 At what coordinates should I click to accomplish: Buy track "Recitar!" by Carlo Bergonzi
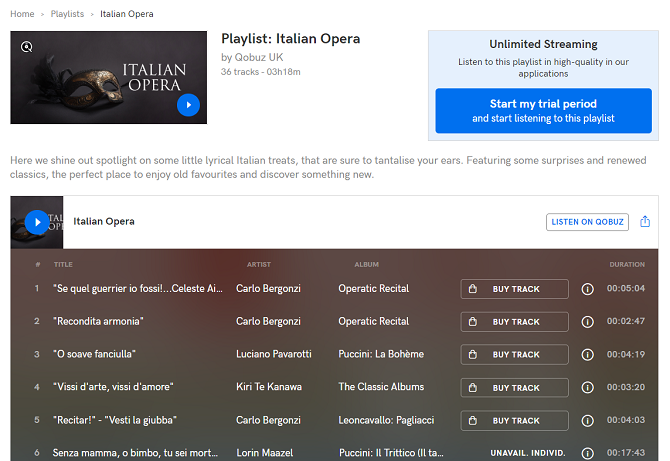point(514,421)
